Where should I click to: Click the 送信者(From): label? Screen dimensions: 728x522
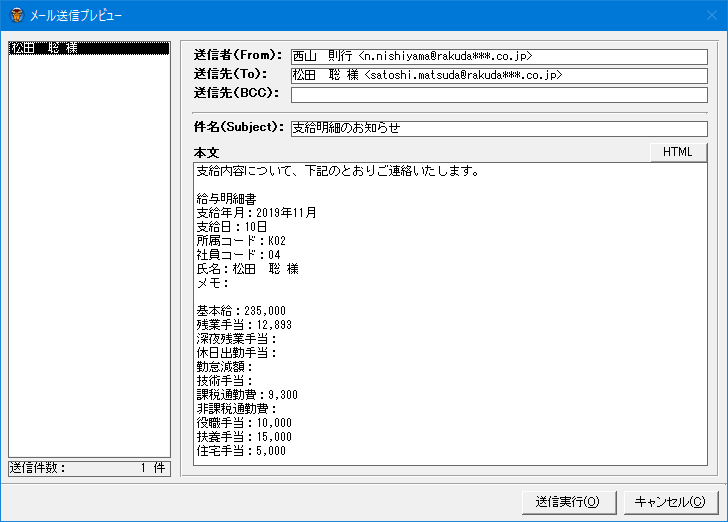238,55
